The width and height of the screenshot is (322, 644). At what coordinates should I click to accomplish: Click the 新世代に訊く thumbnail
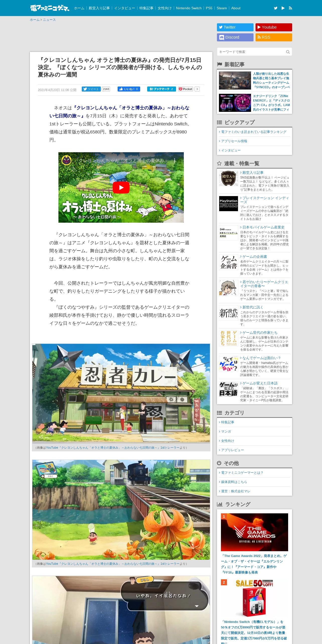(228, 313)
